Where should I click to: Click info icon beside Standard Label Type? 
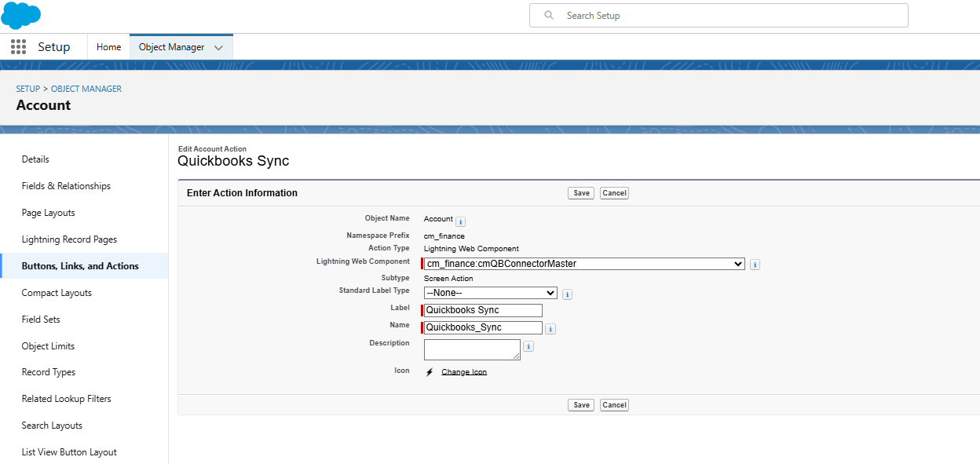click(567, 294)
